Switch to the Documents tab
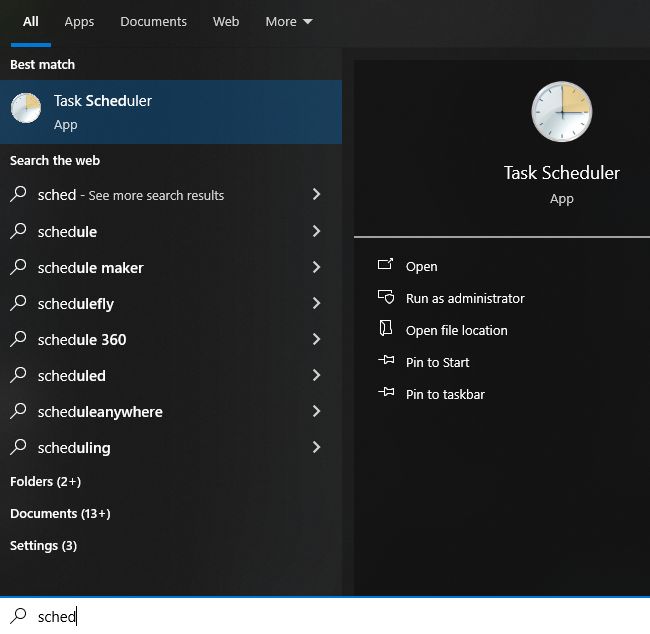Viewport: 650px width, 634px height. (x=153, y=22)
